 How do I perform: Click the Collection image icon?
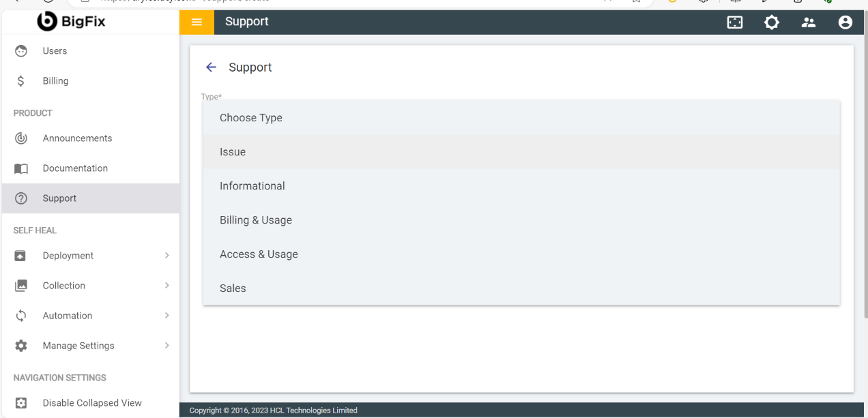click(21, 286)
